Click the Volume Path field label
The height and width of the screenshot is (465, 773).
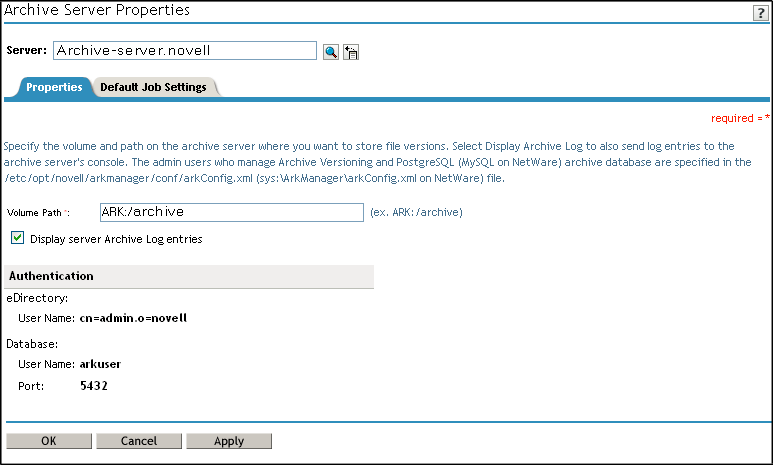coord(36,213)
